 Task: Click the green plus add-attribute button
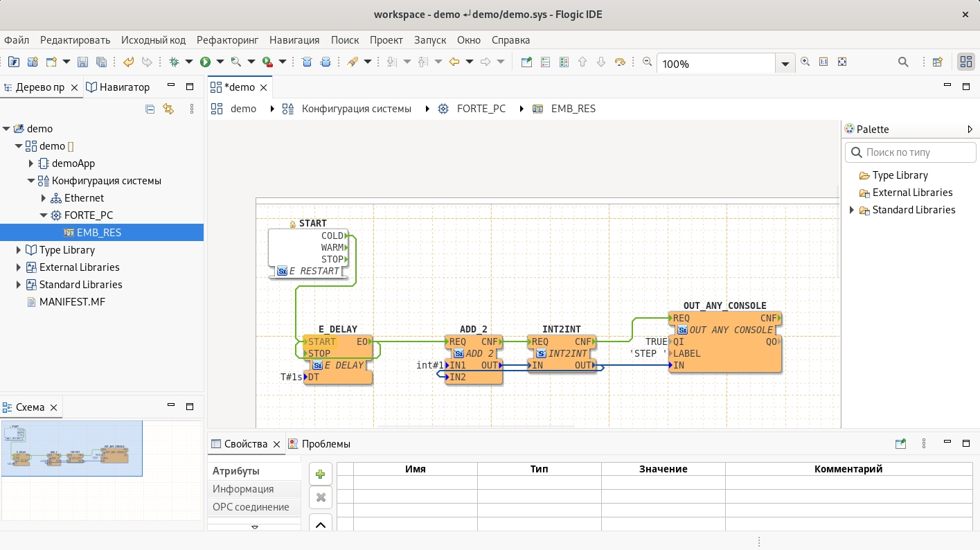tap(320, 474)
